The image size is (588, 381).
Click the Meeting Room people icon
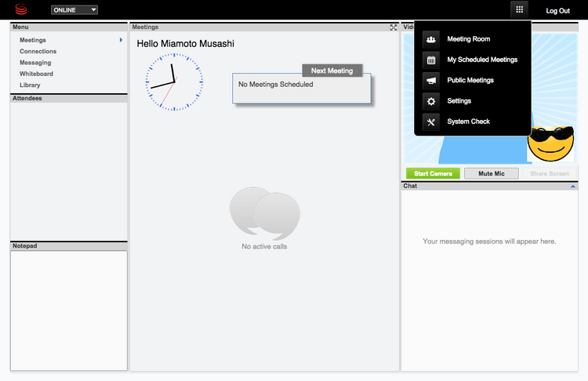(x=430, y=38)
